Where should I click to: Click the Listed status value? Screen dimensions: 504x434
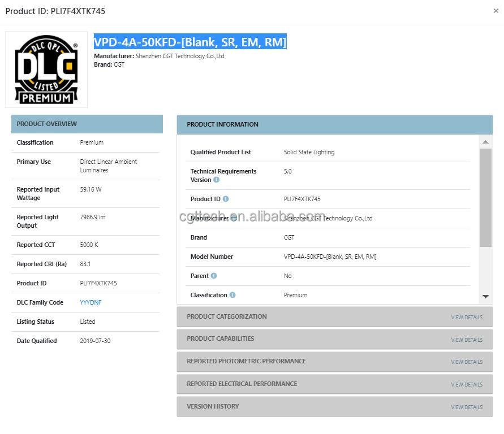click(x=88, y=322)
